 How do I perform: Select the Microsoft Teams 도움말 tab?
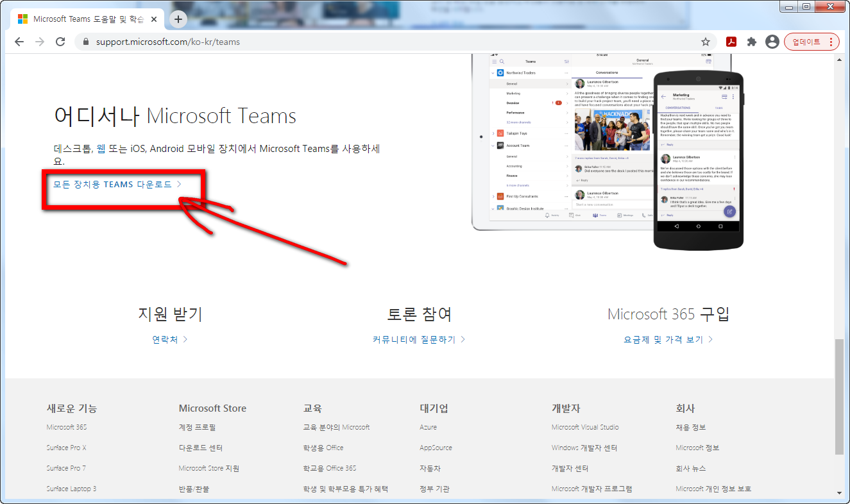pos(87,19)
